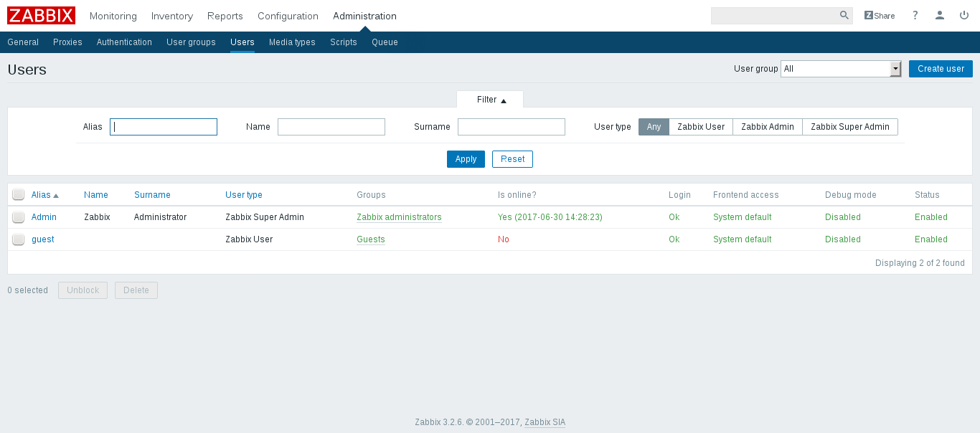The image size is (980, 433).
Task: Click the logout power icon
Action: pyautogui.click(x=964, y=15)
